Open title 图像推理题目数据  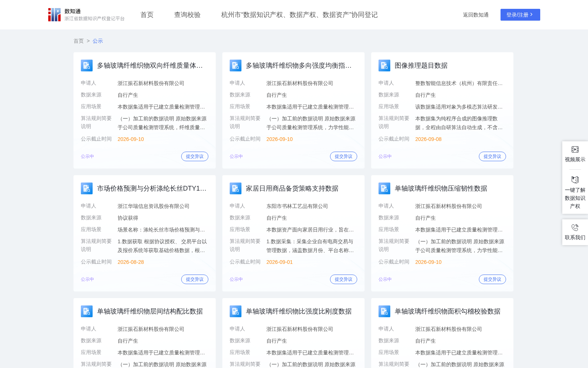pos(421,66)
